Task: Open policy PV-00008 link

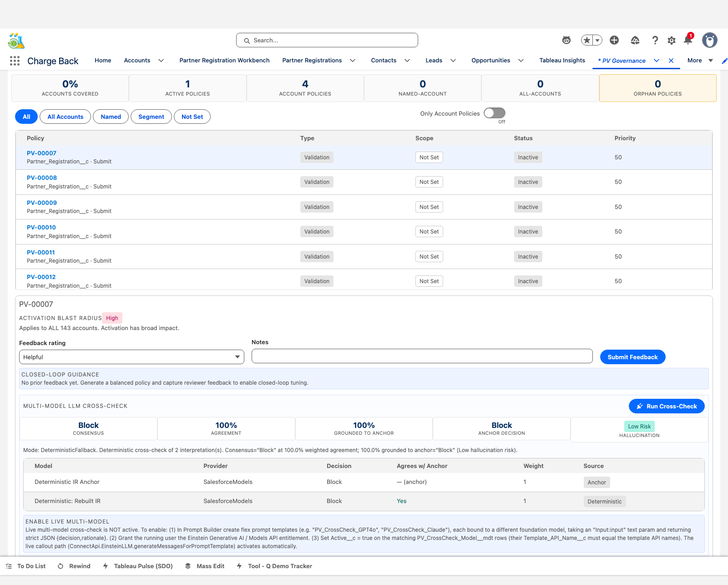Action: tap(42, 178)
